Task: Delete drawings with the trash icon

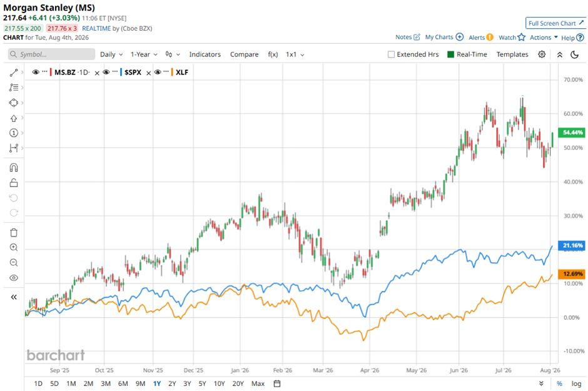Action: pyautogui.click(x=14, y=233)
